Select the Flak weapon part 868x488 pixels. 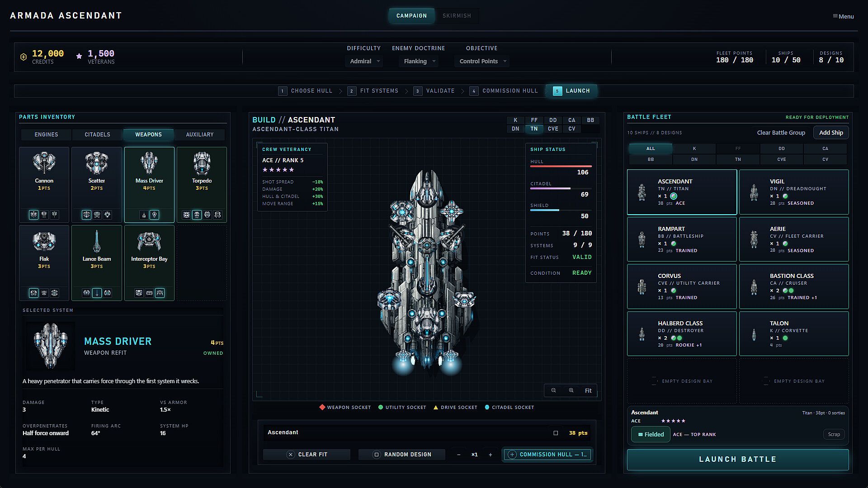coord(44,263)
